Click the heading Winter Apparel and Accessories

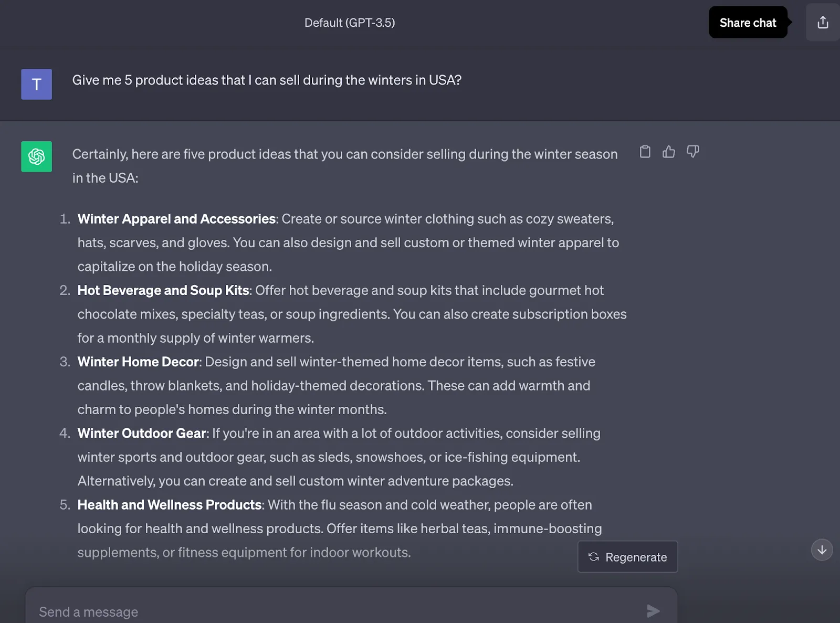[176, 219]
